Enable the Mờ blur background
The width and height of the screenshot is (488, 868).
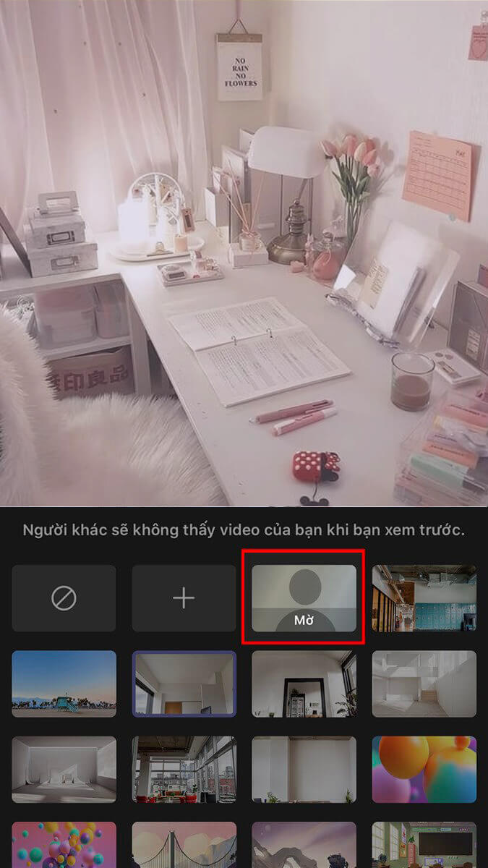tap(304, 598)
